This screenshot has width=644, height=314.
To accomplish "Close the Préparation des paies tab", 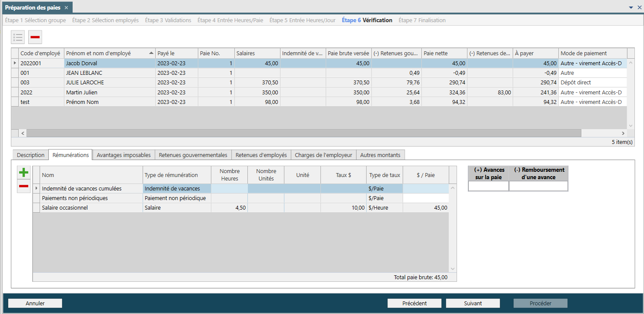I will pyautogui.click(x=66, y=8).
